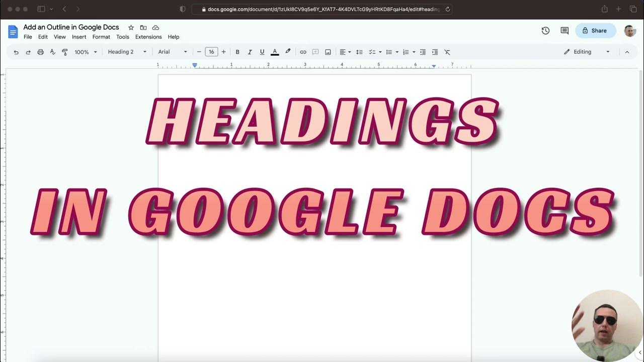This screenshot has width=644, height=362.
Task: View the cloud save status
Action: [155, 27]
